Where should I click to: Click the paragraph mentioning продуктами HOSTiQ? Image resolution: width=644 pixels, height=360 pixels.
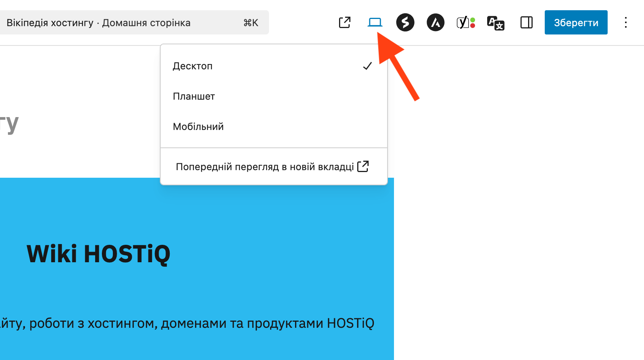coord(187,323)
